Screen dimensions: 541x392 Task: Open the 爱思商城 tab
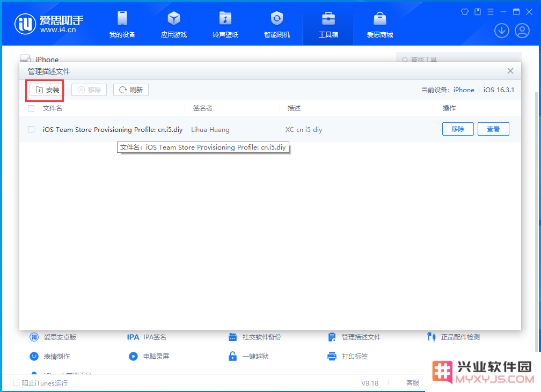tap(380, 24)
